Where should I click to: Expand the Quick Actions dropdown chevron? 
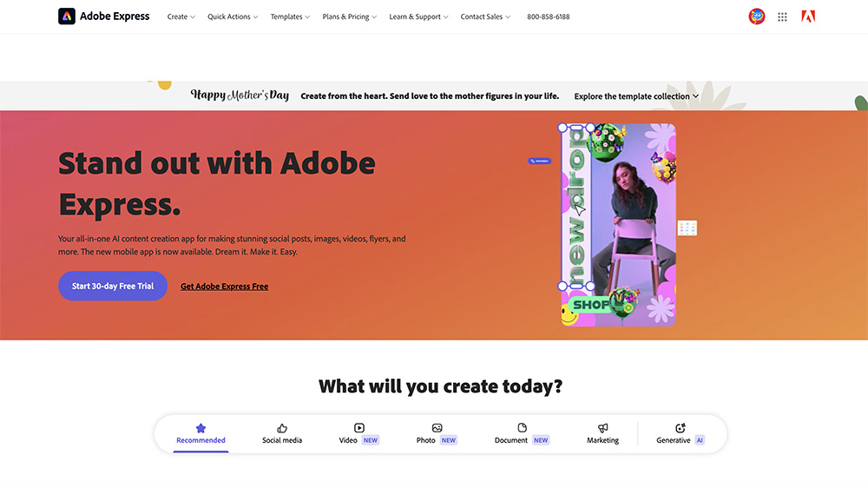pos(255,17)
